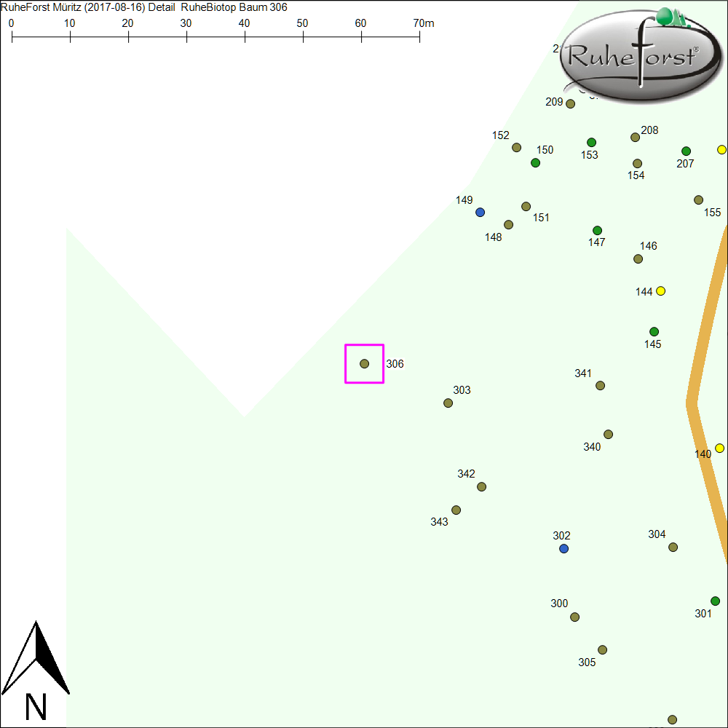Select the blue tree marker 149
This screenshot has height=728, width=728.
click(480, 213)
